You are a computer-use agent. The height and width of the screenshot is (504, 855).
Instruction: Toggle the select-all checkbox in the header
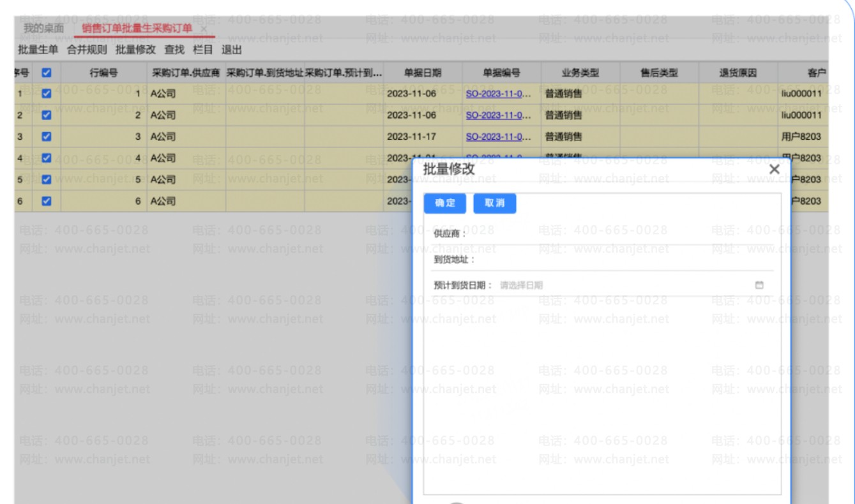pyautogui.click(x=45, y=73)
